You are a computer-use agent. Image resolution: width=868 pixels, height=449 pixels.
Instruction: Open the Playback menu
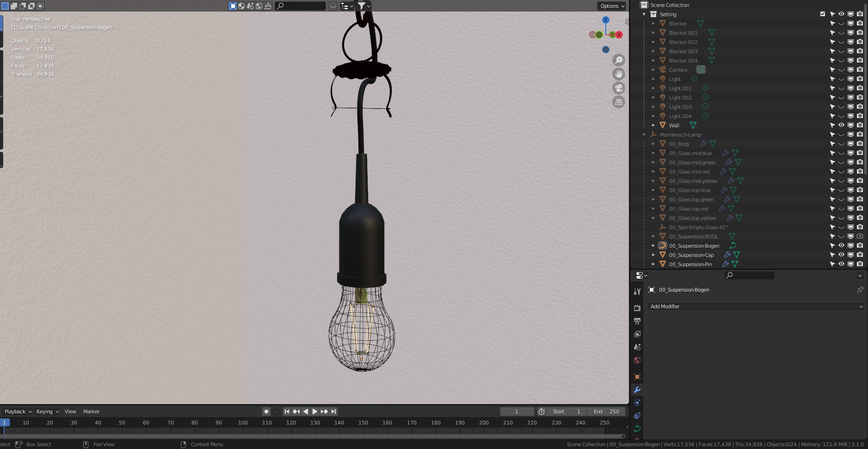[16, 411]
